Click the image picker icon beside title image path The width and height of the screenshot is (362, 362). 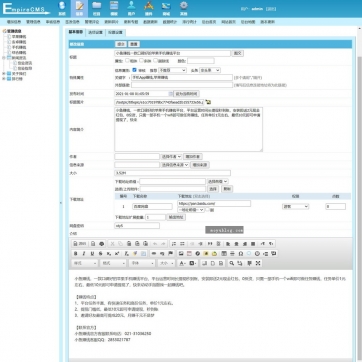(208, 102)
